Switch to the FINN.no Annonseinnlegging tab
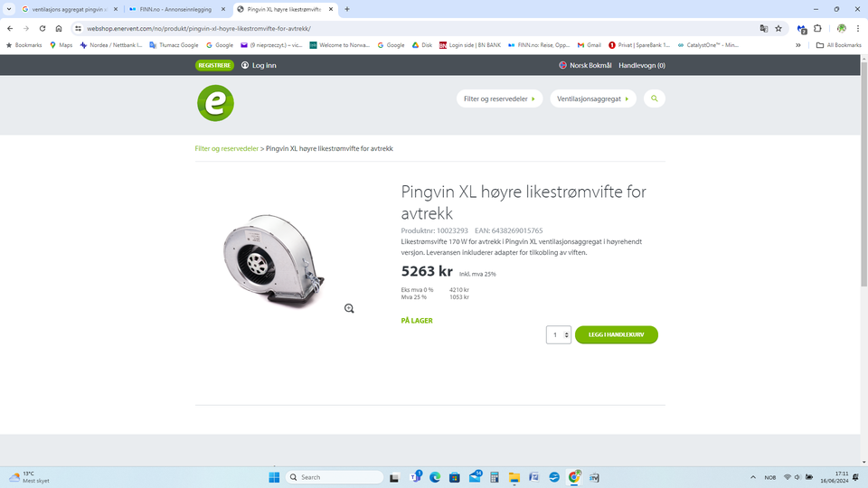 [x=175, y=9]
